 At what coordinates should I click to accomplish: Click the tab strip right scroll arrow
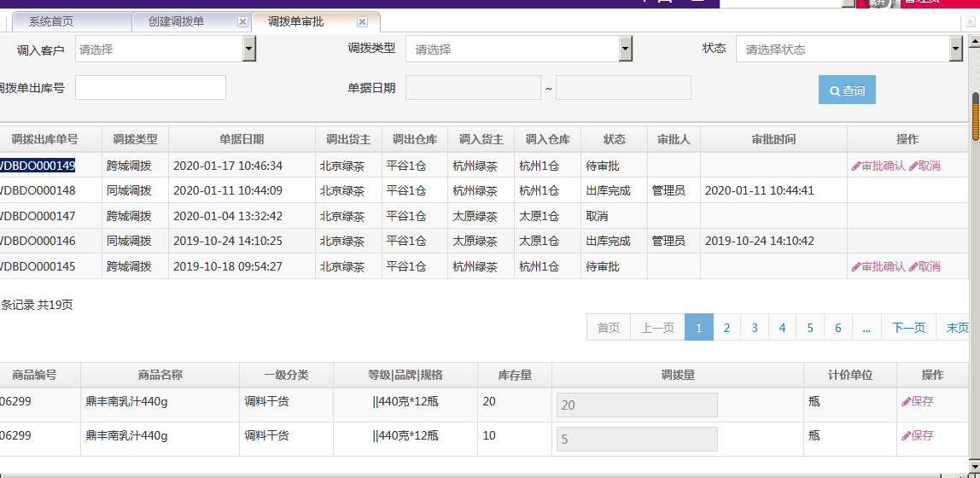971,22
